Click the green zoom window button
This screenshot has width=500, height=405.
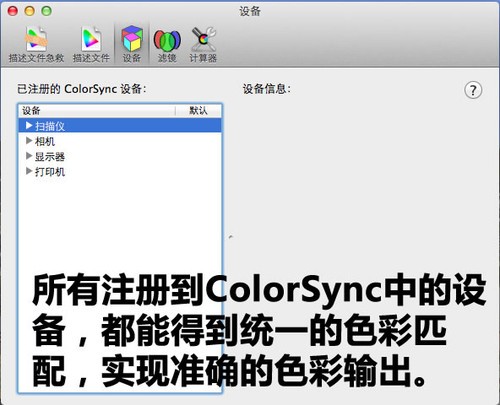point(46,11)
